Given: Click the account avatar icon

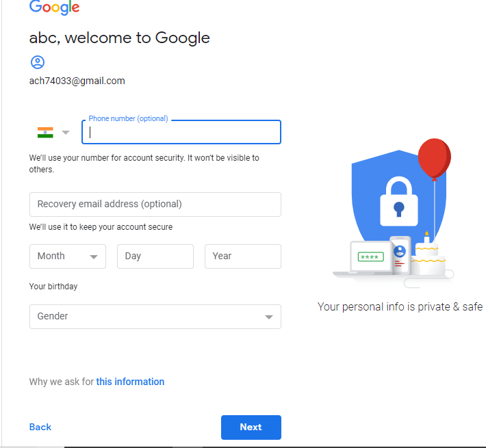Looking at the screenshot, I should tap(37, 62).
